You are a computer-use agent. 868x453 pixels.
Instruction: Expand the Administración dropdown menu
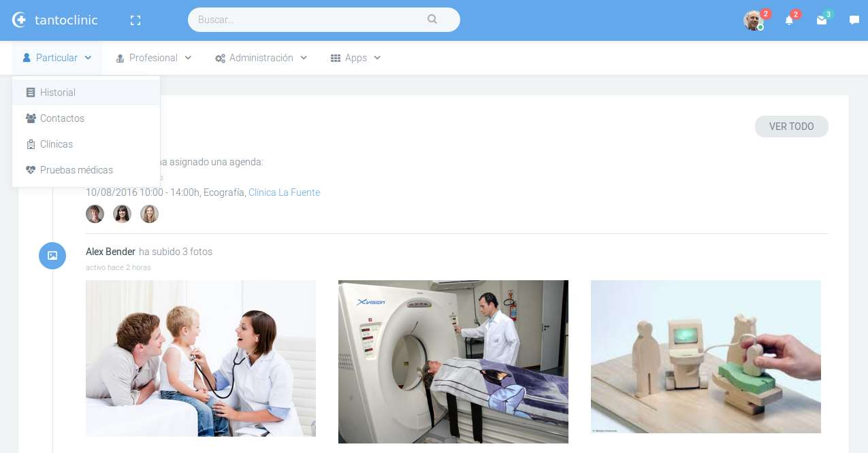[x=261, y=58]
